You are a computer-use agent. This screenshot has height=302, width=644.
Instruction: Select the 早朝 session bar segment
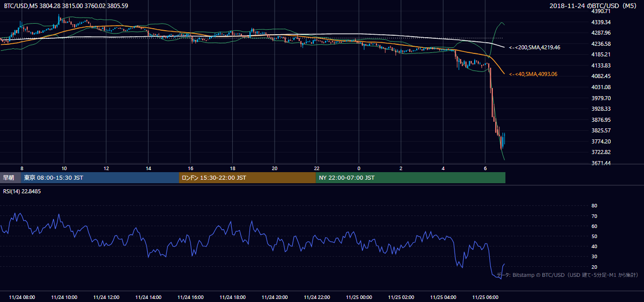pyautogui.click(x=11, y=178)
